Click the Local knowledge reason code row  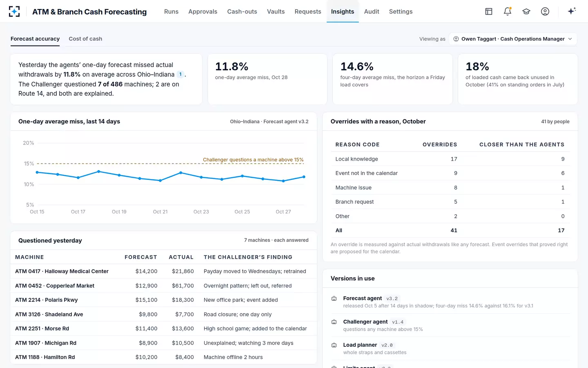(450, 159)
